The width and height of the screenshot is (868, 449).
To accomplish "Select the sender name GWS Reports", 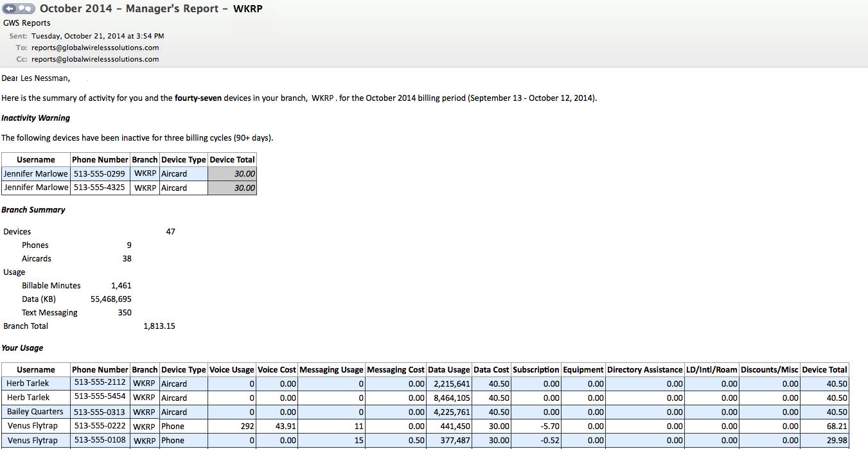I will point(27,23).
